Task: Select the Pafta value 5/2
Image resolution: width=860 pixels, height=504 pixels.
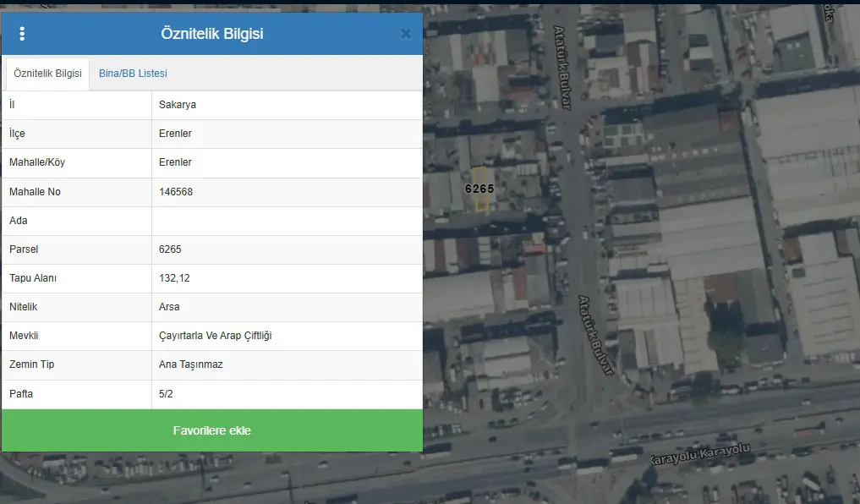Action: (x=166, y=394)
